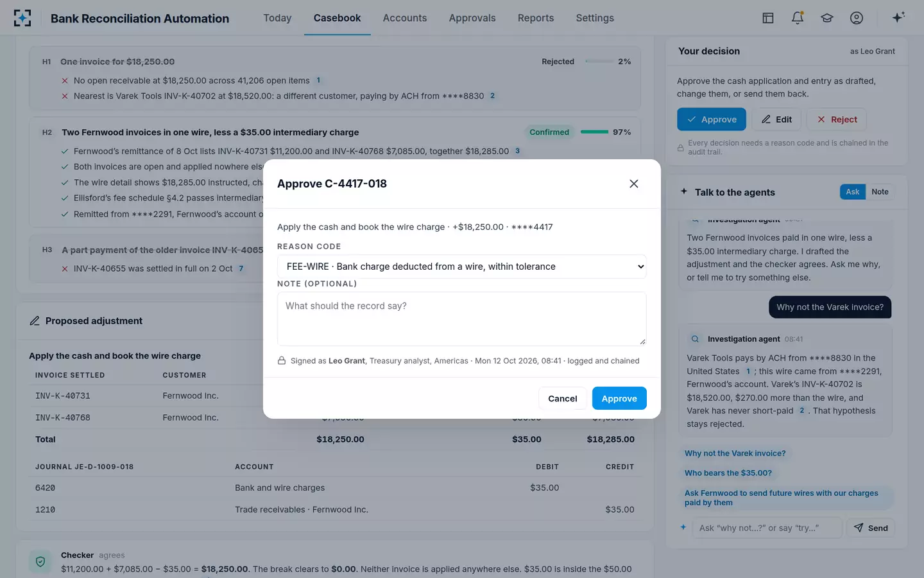Switch to Ask mode
924x578 pixels.
tap(852, 191)
